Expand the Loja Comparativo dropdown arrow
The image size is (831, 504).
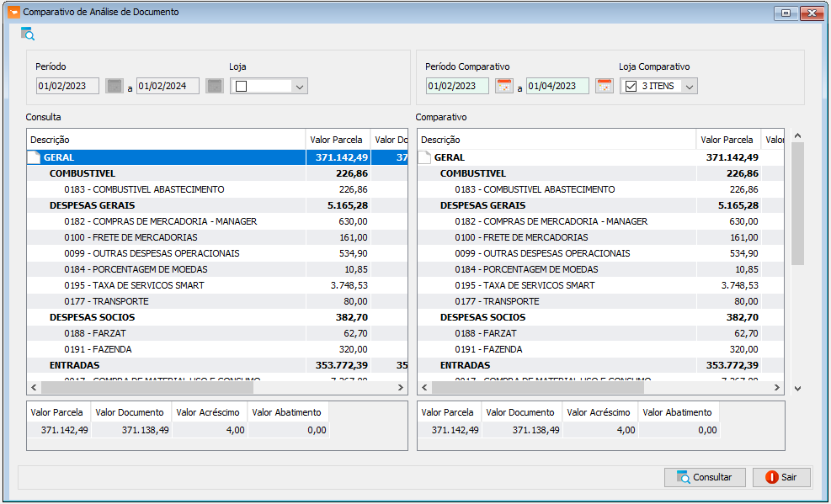pos(690,87)
